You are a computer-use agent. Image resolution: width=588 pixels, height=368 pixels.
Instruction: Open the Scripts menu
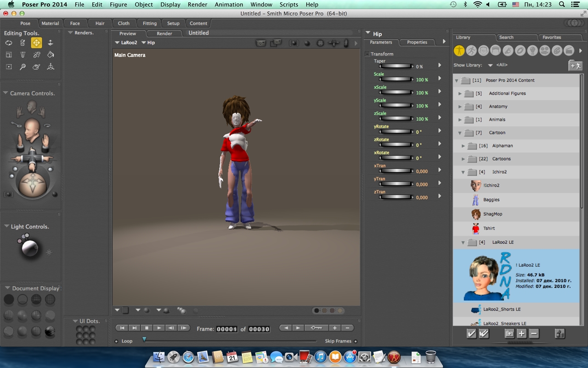[289, 5]
